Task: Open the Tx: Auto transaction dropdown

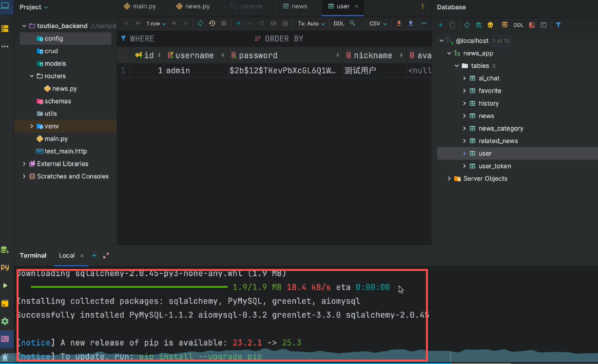Action: [311, 23]
